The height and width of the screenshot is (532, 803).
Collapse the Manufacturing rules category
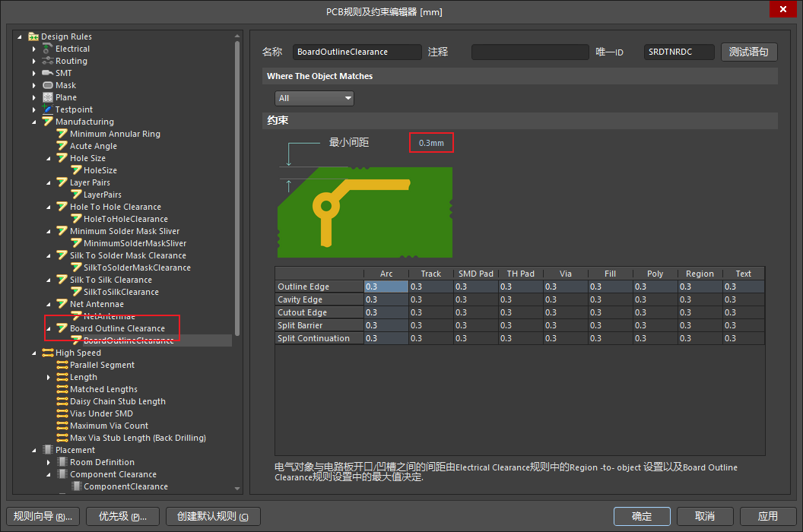click(x=33, y=122)
